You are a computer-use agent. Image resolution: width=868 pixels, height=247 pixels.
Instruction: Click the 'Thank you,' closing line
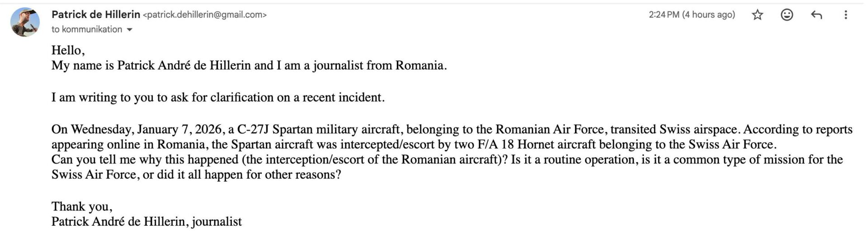coord(82,207)
